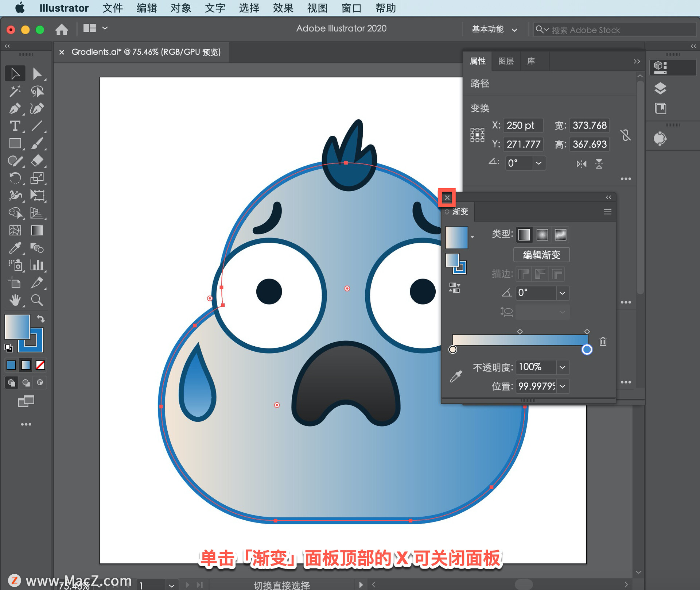This screenshot has width=700, height=590.
Task: Select the Magic Wand tool
Action: pyautogui.click(x=15, y=91)
